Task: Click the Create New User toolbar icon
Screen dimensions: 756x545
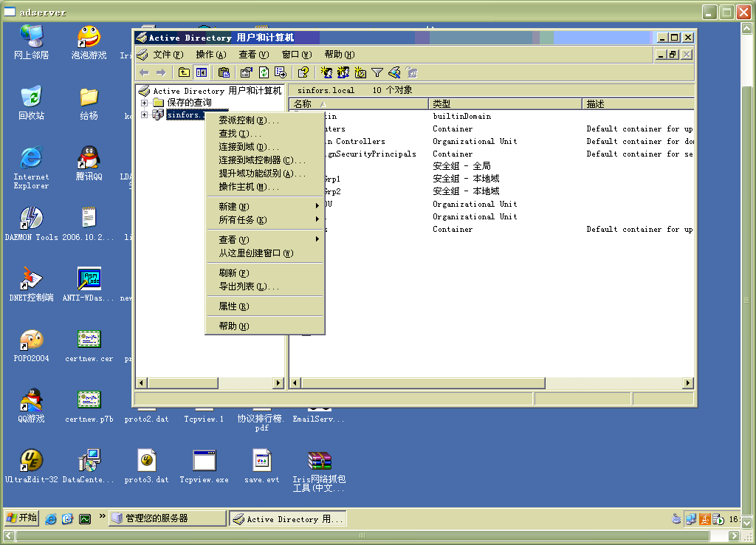Action: 326,72
